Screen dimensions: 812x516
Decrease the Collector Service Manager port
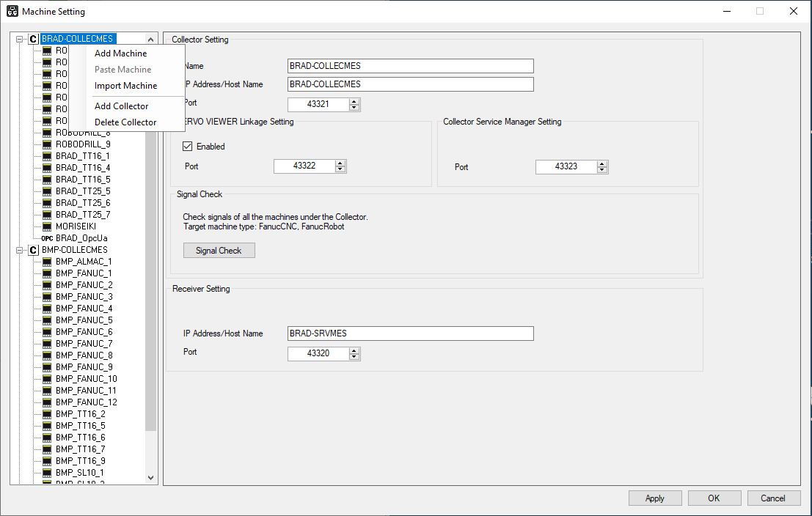click(601, 170)
